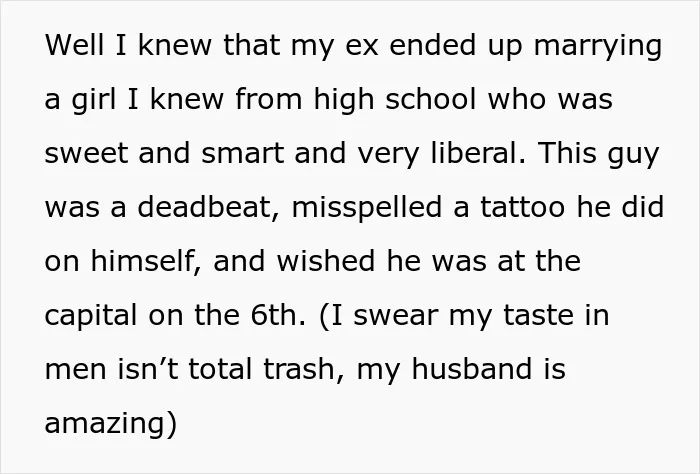Screen dimensions: 700x474
Task: Click the word "taste" in sixth line
Action: pos(538,316)
